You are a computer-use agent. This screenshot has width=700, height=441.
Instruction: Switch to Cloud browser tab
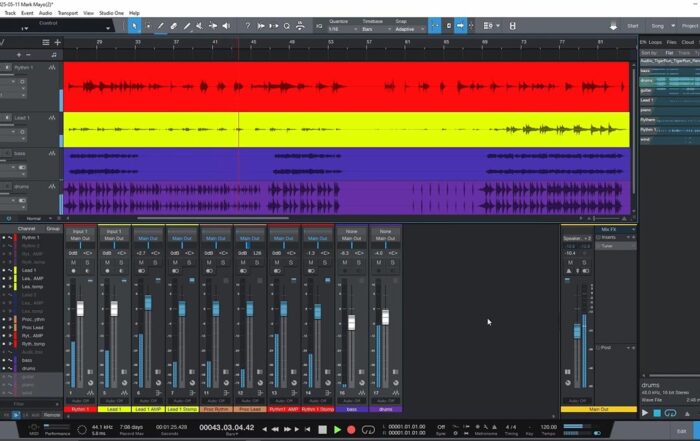coord(688,42)
